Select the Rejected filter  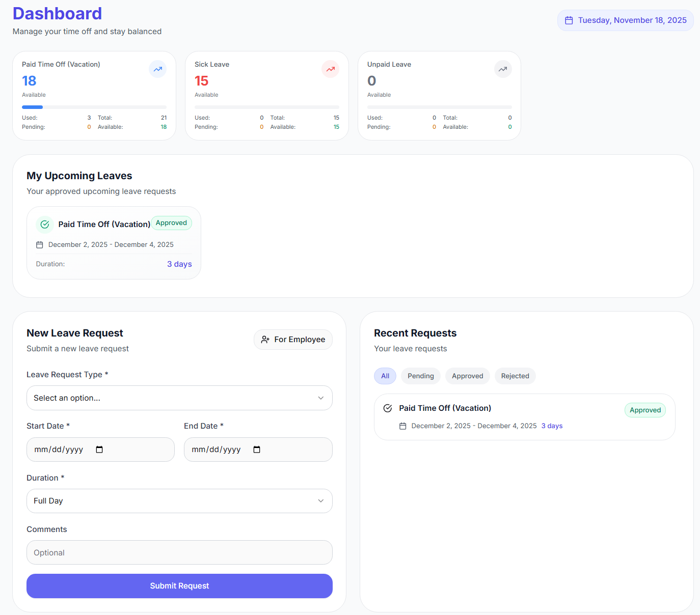tap(515, 376)
